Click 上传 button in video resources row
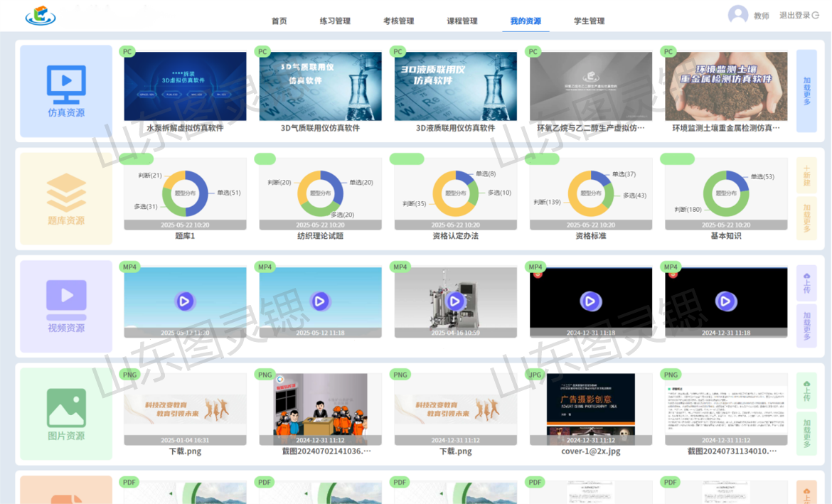Screen dimensions: 832x504 point(806,283)
